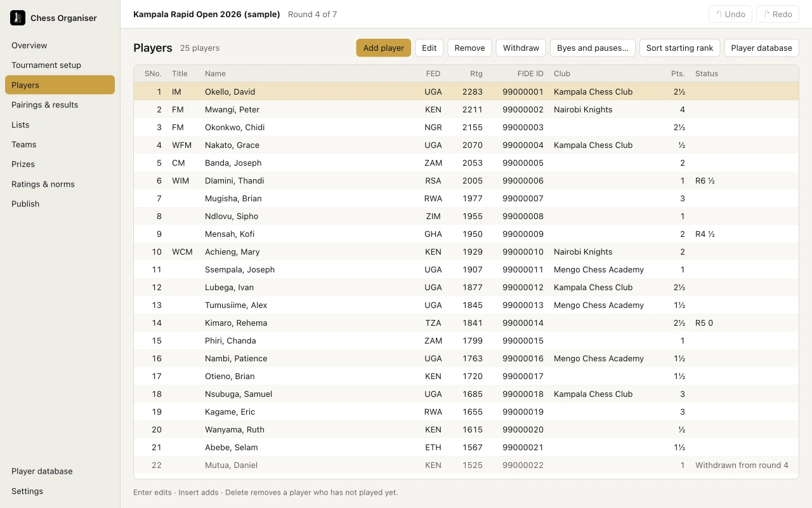Image resolution: width=812 pixels, height=508 pixels.
Task: Open Pairings & results
Action: (x=60, y=105)
